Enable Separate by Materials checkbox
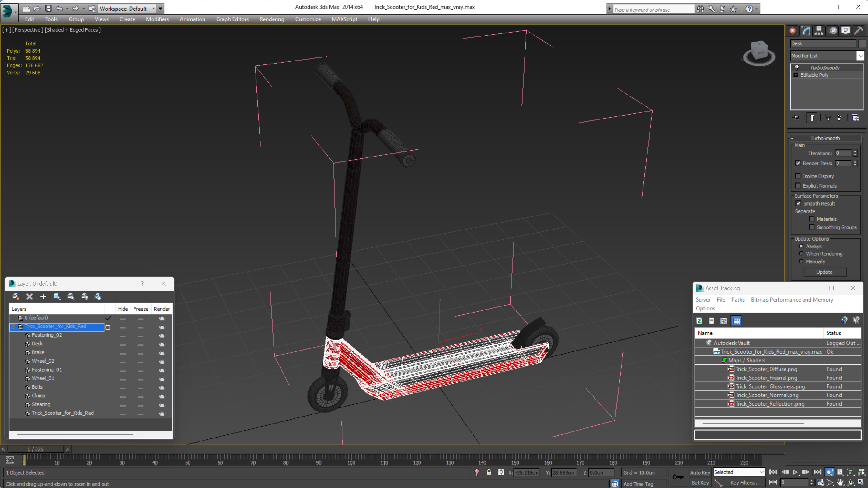868x488 pixels. point(812,219)
